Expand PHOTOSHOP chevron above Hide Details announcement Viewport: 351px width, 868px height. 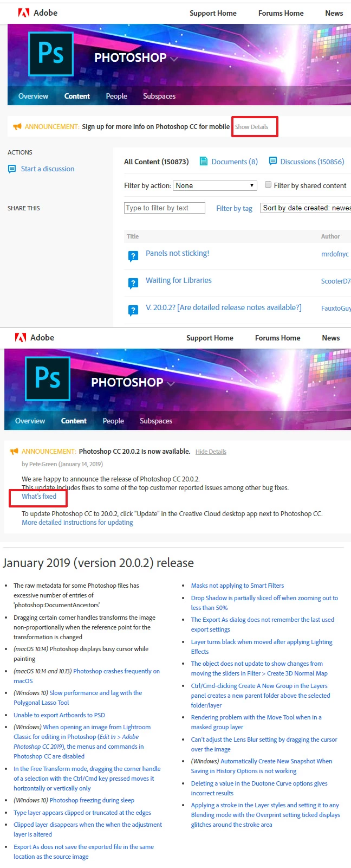click(x=171, y=383)
